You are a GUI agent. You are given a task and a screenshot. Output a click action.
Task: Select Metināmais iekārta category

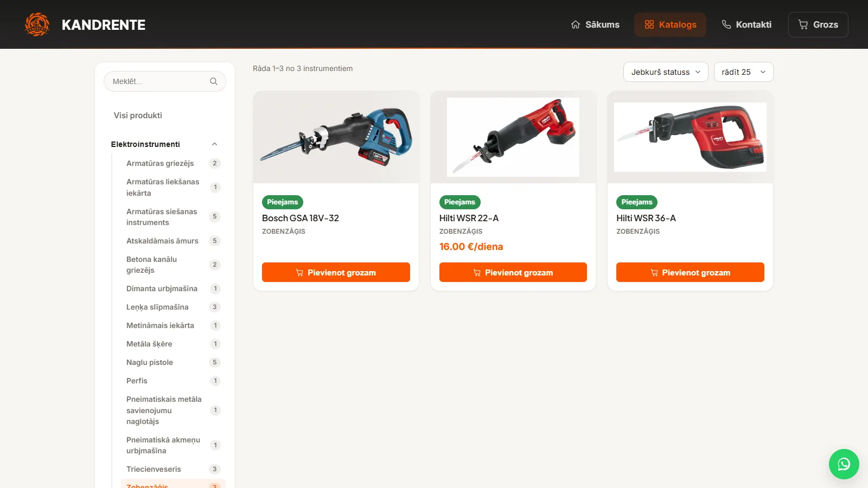(173, 325)
